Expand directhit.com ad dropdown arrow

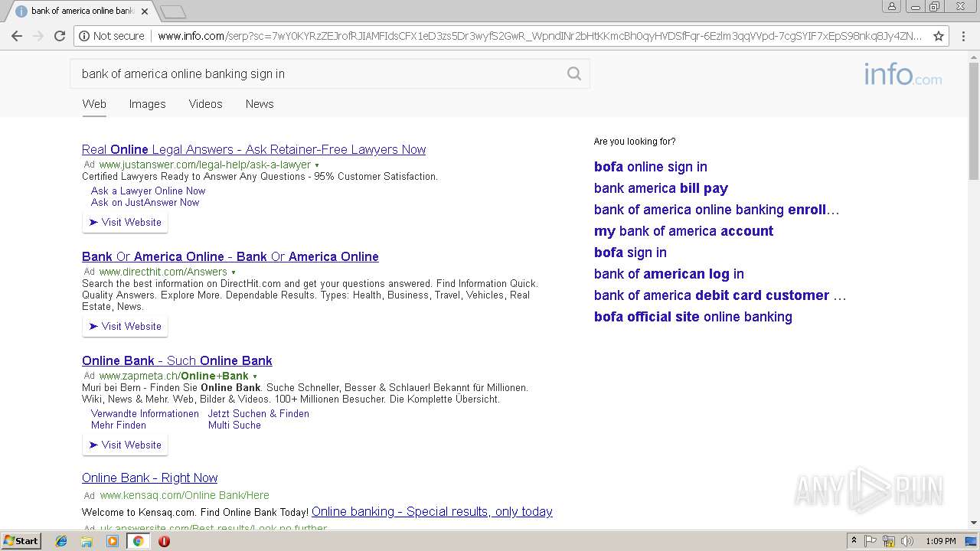pyautogui.click(x=234, y=272)
